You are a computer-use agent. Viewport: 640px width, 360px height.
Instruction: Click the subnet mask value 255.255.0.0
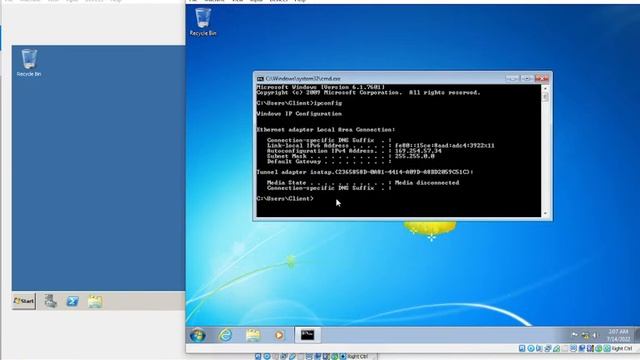(x=414, y=156)
